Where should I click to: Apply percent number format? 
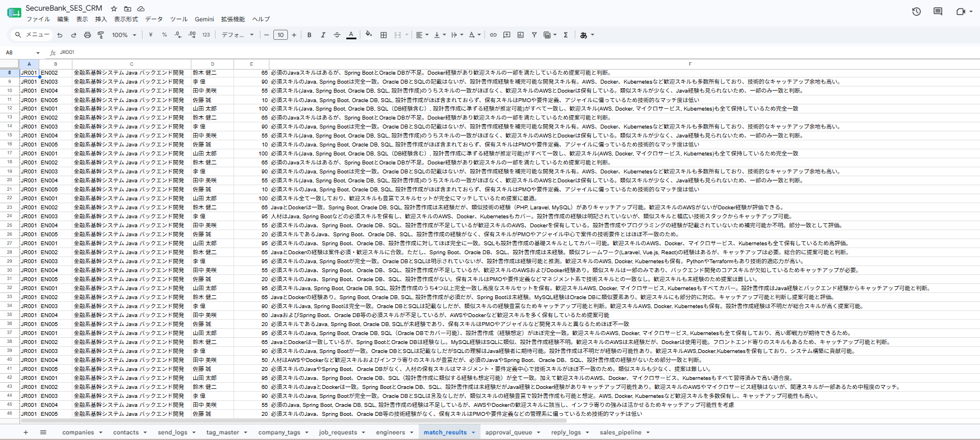(164, 35)
